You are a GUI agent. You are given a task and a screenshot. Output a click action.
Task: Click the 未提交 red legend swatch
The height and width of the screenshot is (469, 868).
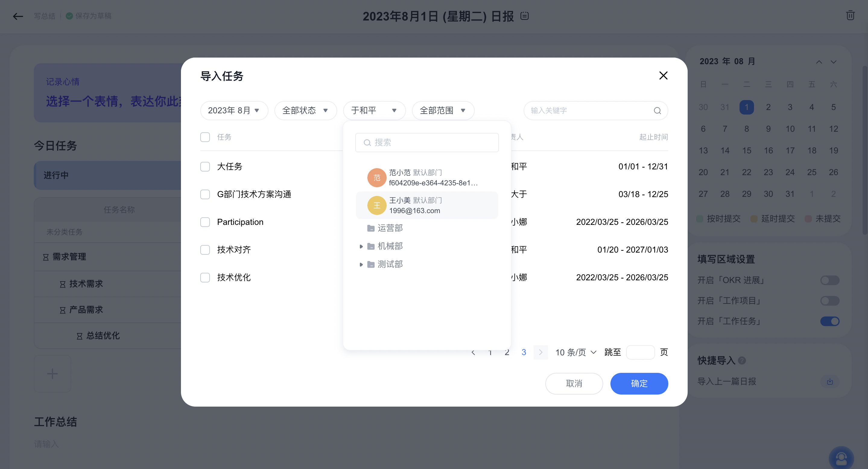808,219
